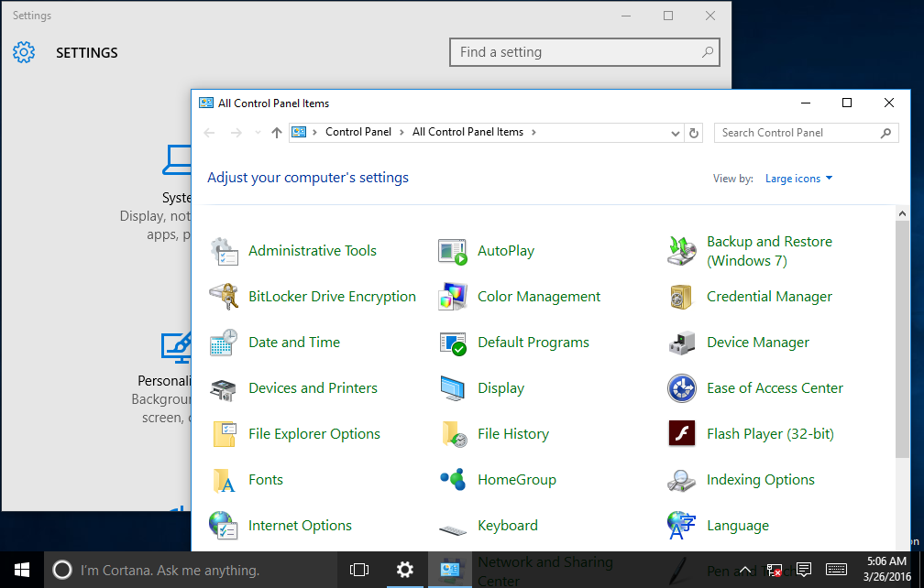Expand chevron after All Control Panel Items breadcrumb
Screen dimensions: 924x588
tap(533, 133)
